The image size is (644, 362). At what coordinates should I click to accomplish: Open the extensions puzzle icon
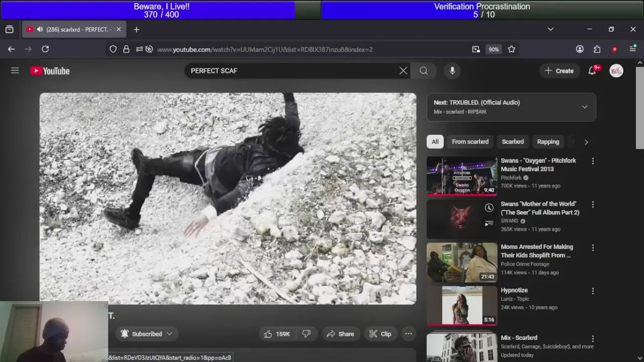click(x=597, y=49)
